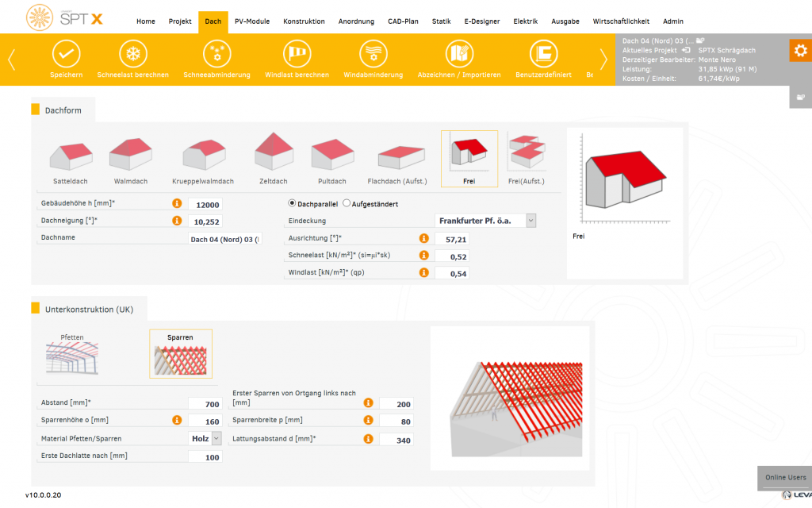Open the Benutzerdefiniert tool icon

543,54
